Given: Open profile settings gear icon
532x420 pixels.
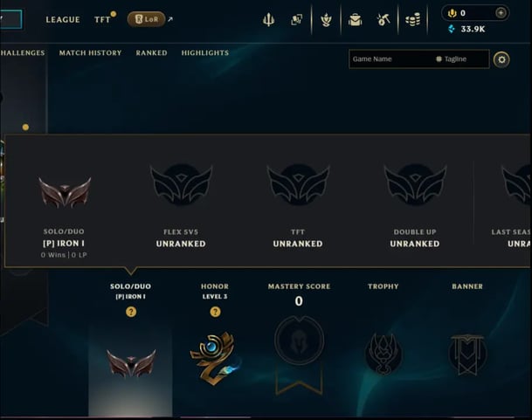Looking at the screenshot, I should click(x=501, y=59).
